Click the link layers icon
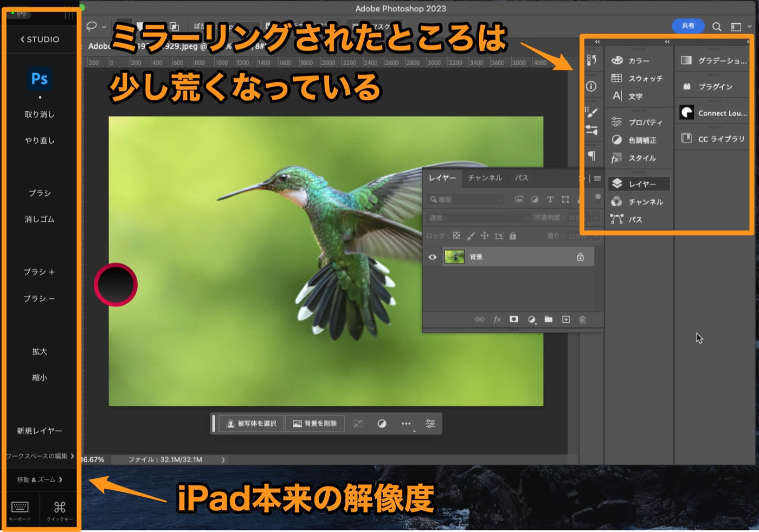The width and height of the screenshot is (759, 532). [x=480, y=319]
